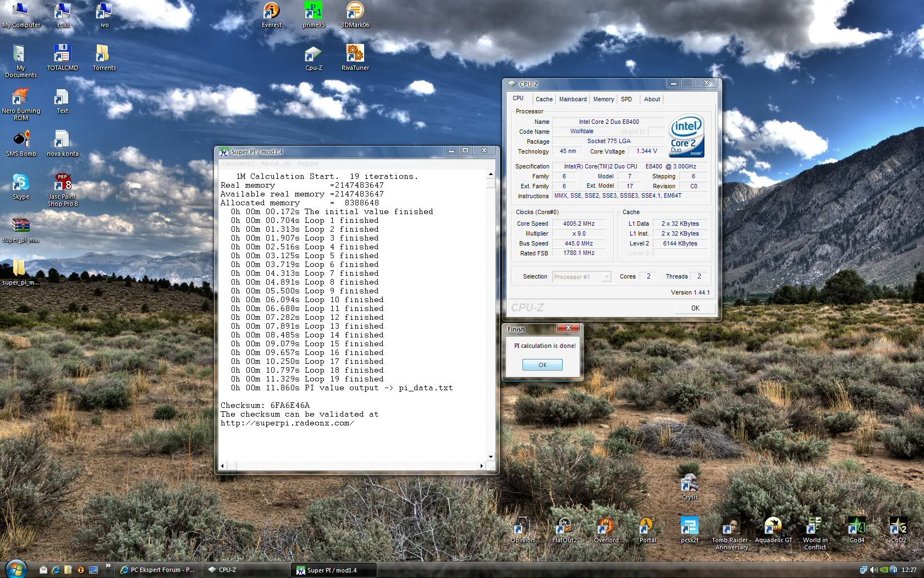Launch CoD2 desktop shortcut

pyautogui.click(x=898, y=530)
